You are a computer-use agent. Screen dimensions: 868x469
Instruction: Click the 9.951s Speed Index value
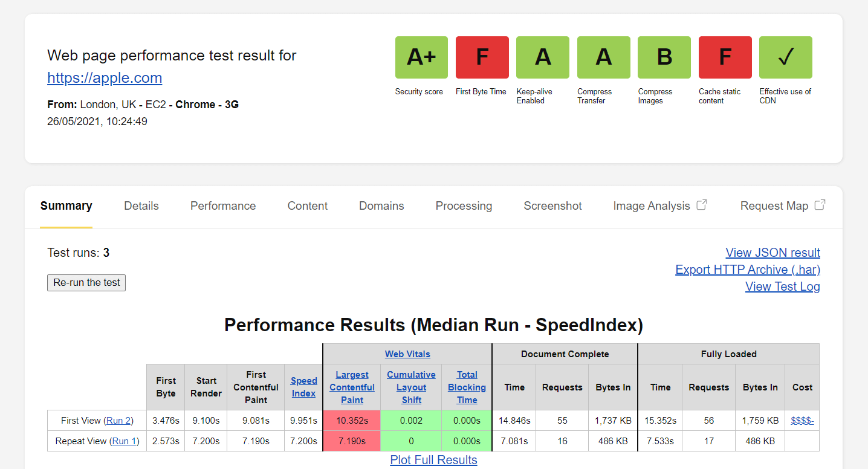point(303,420)
